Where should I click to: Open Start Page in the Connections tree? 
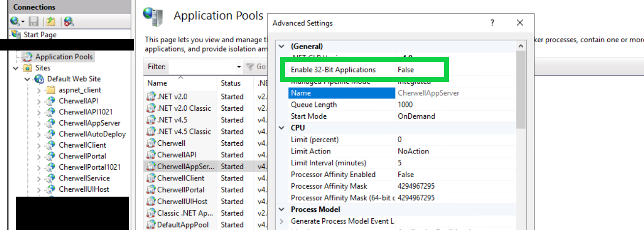pos(40,35)
